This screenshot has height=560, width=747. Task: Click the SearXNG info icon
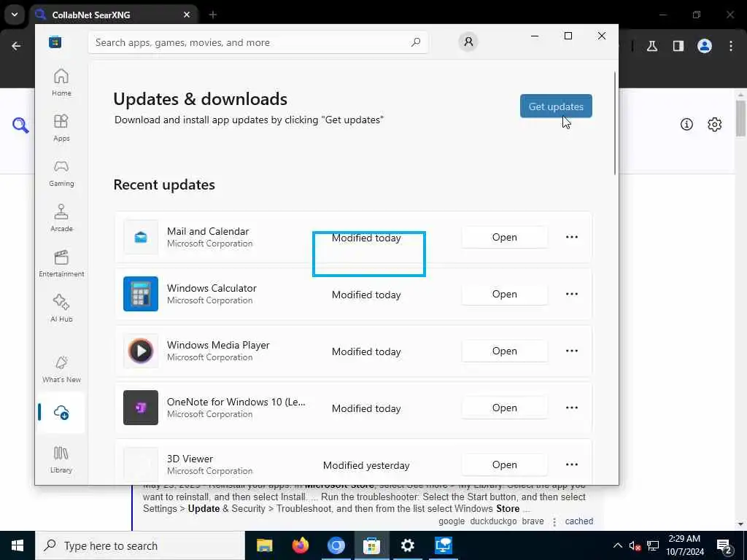(x=686, y=124)
